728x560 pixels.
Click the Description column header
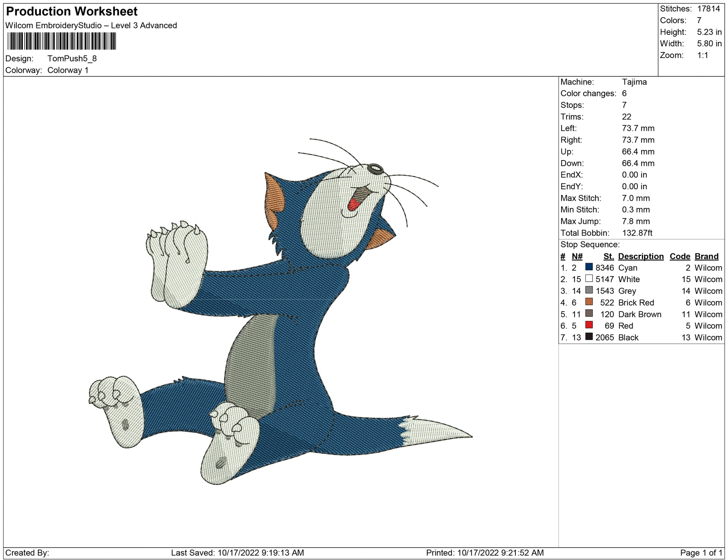pos(640,256)
